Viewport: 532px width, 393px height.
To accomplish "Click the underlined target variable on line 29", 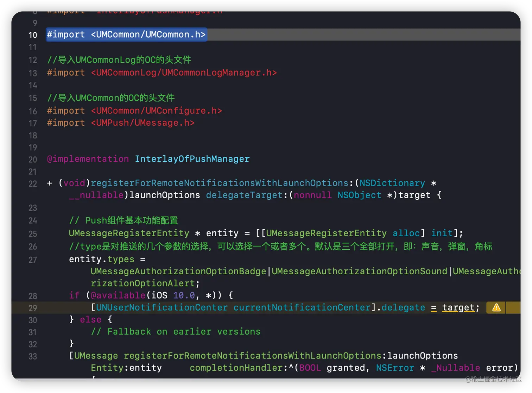I will [x=458, y=307].
